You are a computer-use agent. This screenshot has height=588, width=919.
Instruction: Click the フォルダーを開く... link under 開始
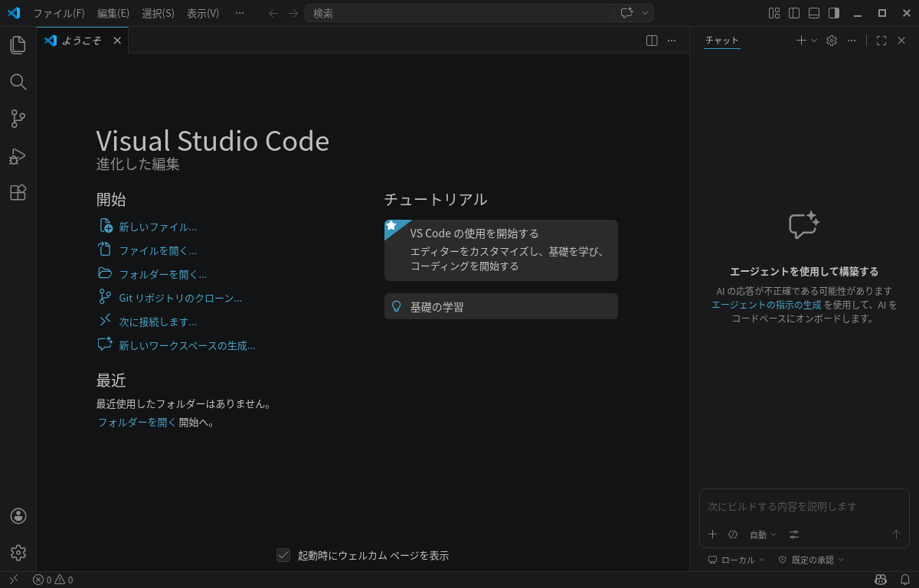tap(162, 274)
